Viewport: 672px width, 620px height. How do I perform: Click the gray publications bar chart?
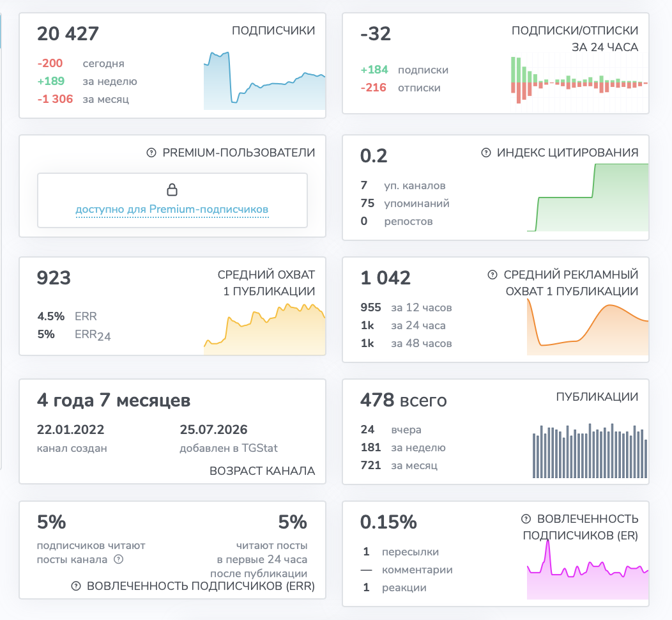point(590,451)
